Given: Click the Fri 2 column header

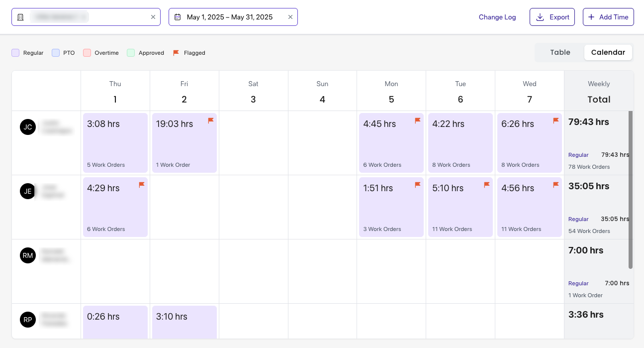Looking at the screenshot, I should tap(184, 91).
